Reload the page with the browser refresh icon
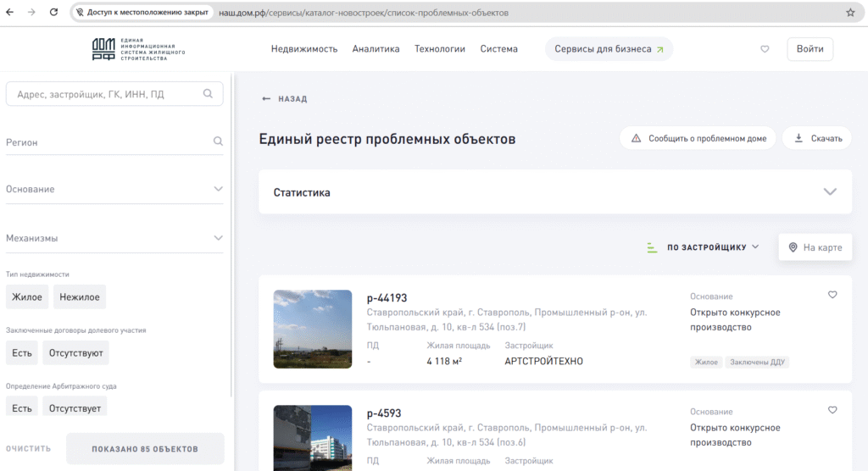The image size is (868, 471). coord(54,13)
